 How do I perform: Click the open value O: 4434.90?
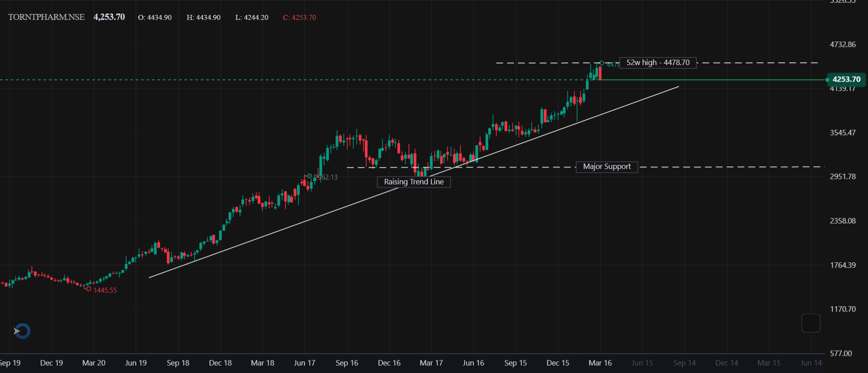click(x=155, y=18)
